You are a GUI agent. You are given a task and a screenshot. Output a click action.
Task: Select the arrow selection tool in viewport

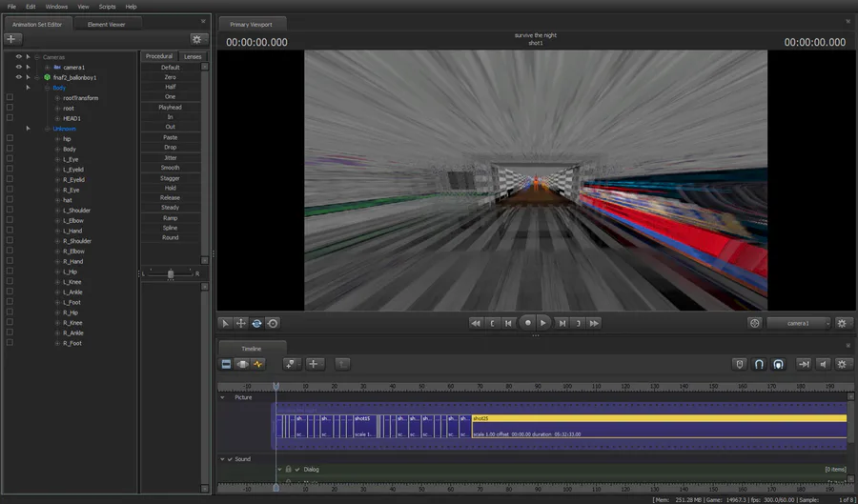pyautogui.click(x=224, y=324)
